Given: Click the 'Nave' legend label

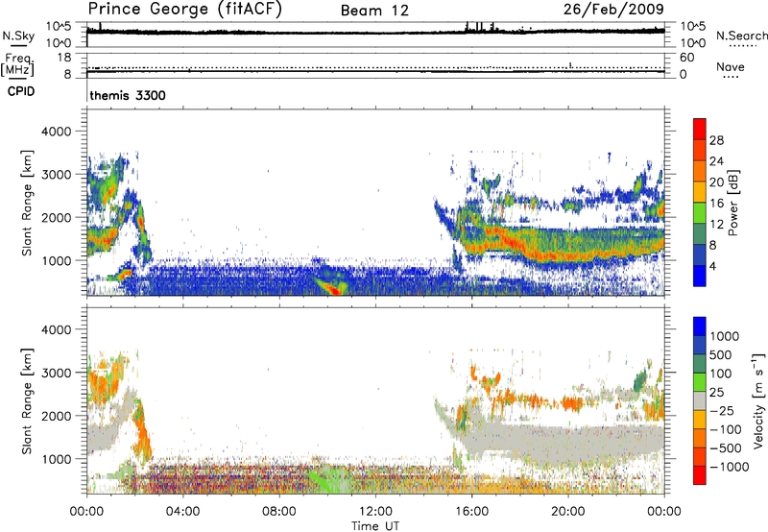Looking at the screenshot, I should 731,66.
